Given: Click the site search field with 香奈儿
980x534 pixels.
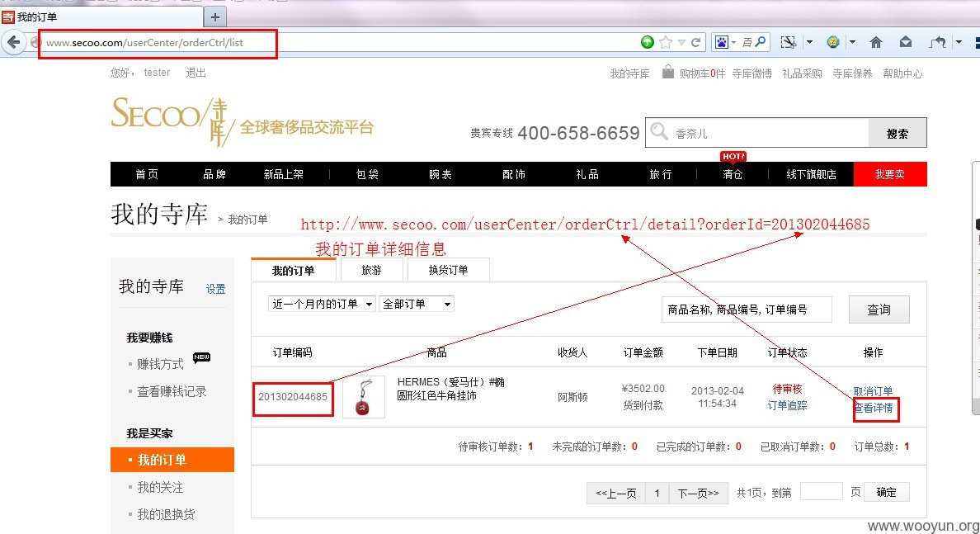Looking at the screenshot, I should coord(757,133).
